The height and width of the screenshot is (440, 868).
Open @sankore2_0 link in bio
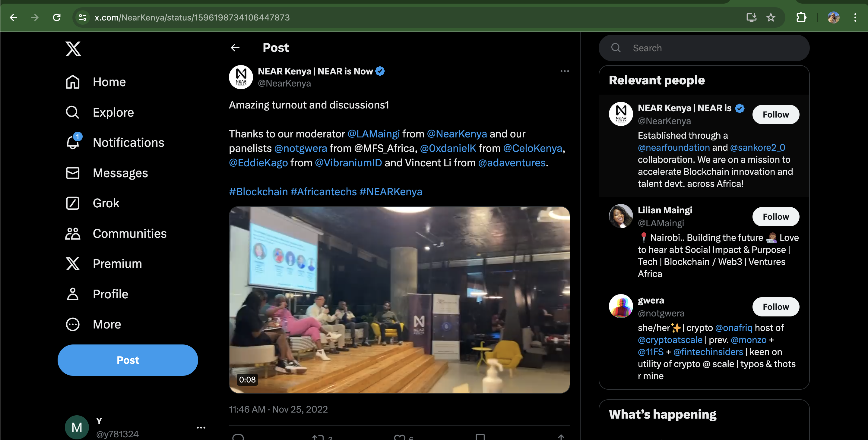pos(758,147)
